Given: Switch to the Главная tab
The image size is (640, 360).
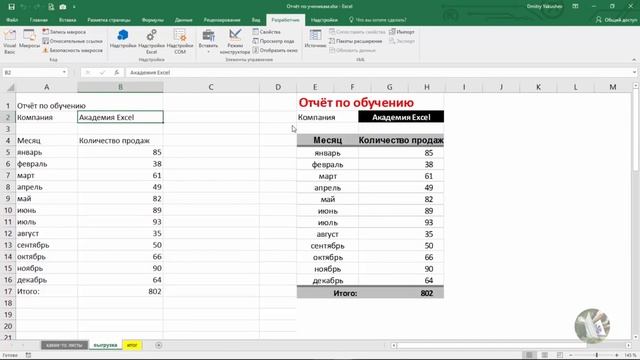Looking at the screenshot, I should click(x=38, y=20).
